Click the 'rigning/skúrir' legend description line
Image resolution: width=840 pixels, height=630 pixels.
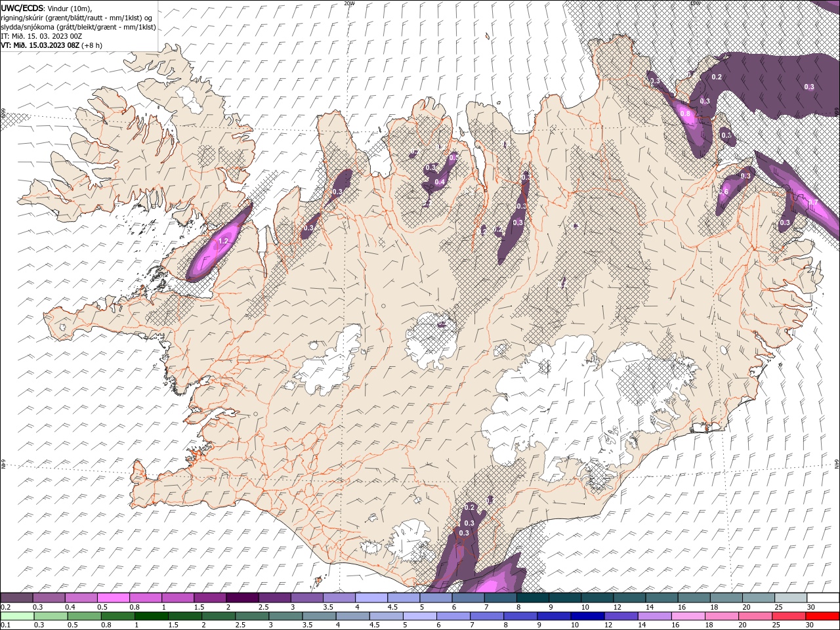(76, 17)
